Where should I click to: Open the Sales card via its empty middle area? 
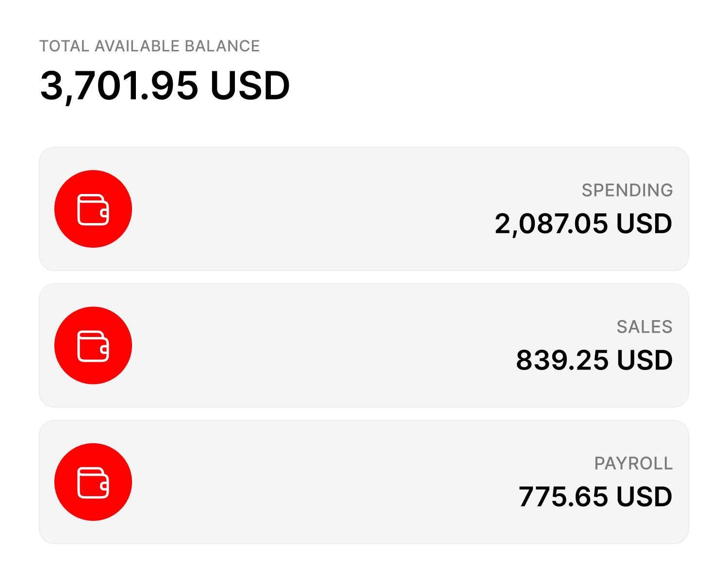tap(311, 346)
